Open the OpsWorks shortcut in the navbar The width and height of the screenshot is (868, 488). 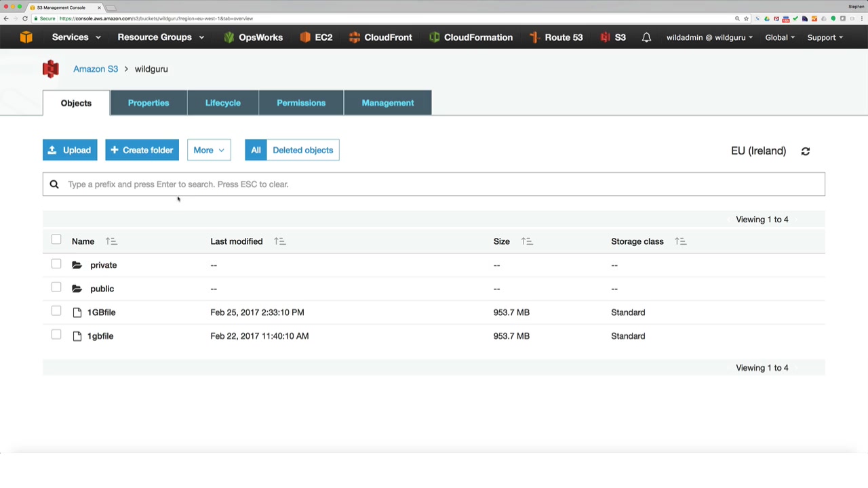(x=253, y=37)
